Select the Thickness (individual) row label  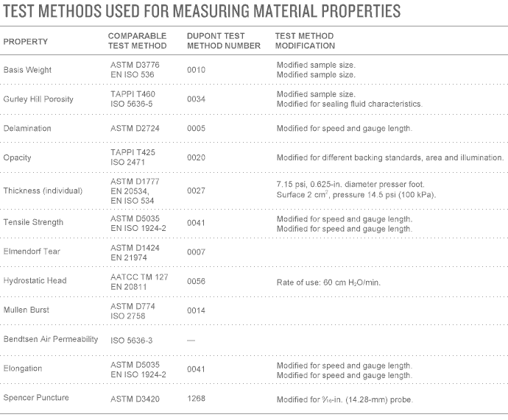pyautogui.click(x=43, y=191)
